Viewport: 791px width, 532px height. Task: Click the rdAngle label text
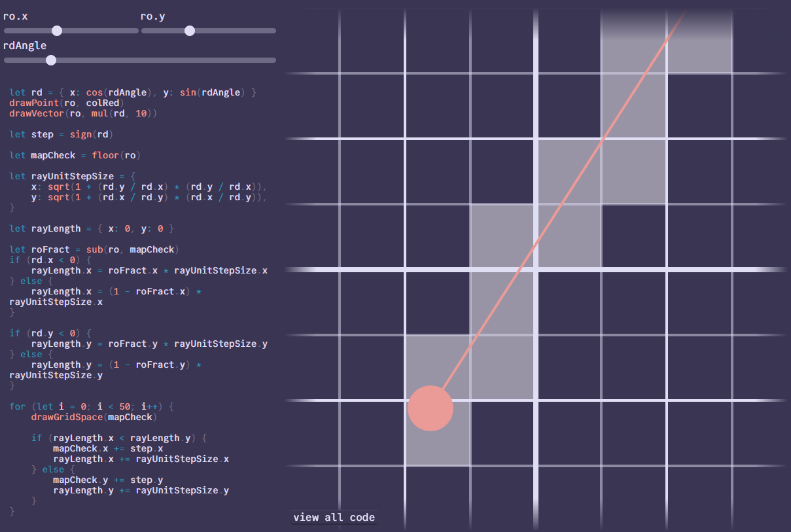(25, 45)
